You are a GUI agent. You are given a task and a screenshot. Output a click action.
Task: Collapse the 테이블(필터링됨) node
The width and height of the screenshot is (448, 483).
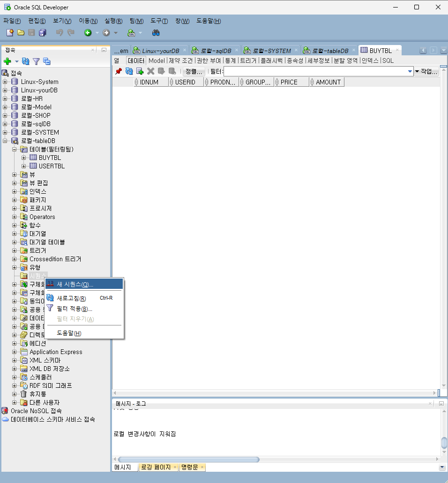14,150
